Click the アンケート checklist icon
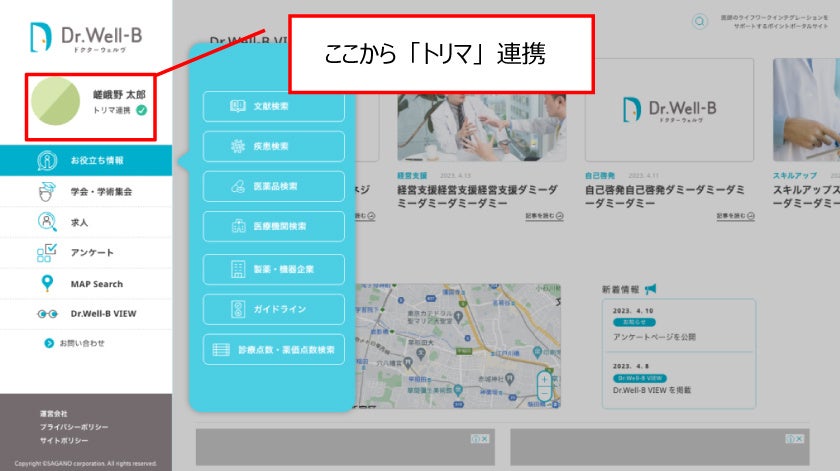Viewport: 840px width, 471px height. (x=47, y=252)
